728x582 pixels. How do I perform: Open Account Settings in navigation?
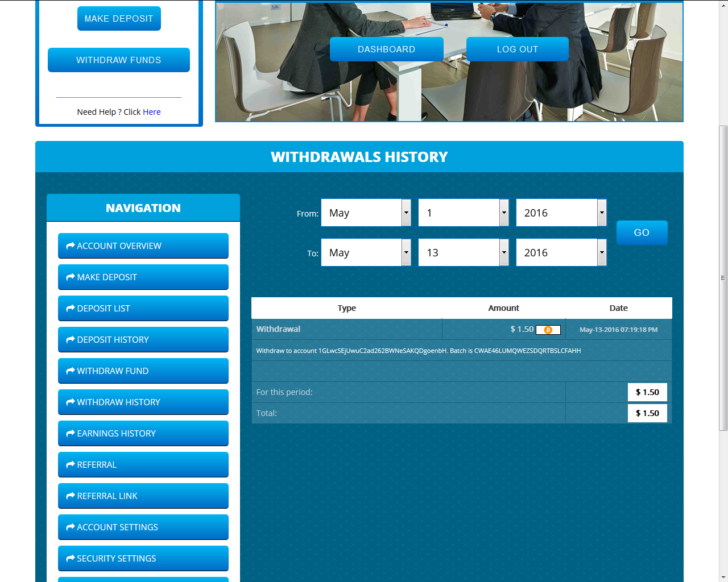coord(143,527)
